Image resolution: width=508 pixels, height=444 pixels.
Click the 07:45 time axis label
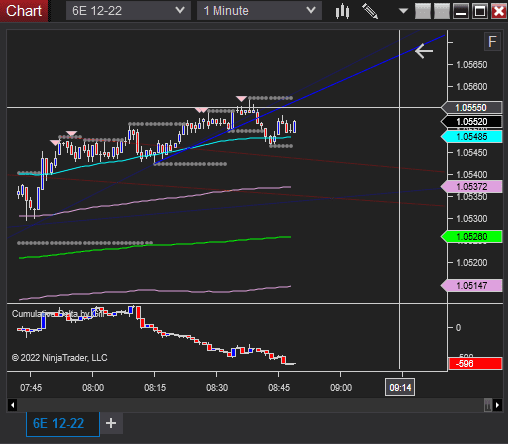click(31, 388)
